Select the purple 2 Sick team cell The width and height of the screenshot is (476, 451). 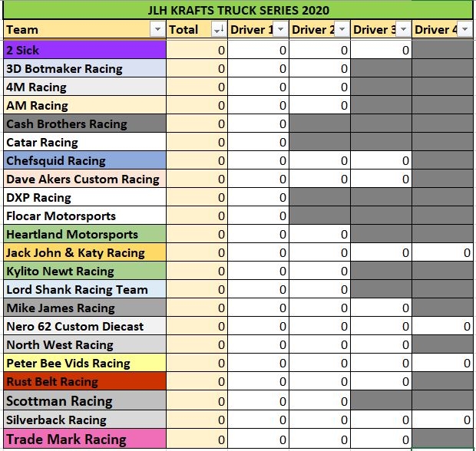click(x=85, y=50)
